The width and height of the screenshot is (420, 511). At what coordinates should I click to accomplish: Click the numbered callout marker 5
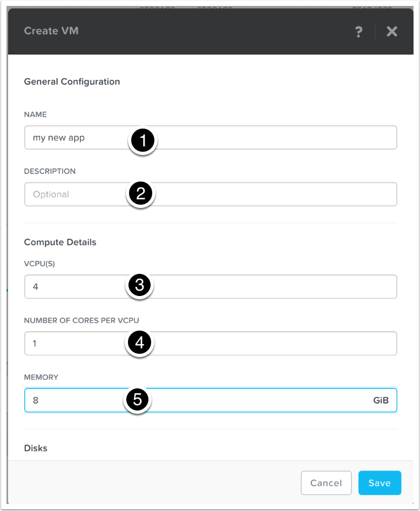click(x=138, y=400)
